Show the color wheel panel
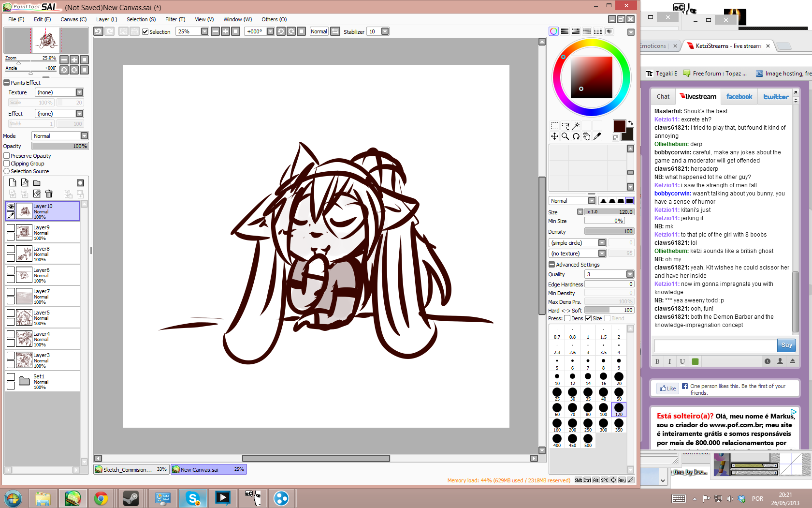 pyautogui.click(x=553, y=31)
